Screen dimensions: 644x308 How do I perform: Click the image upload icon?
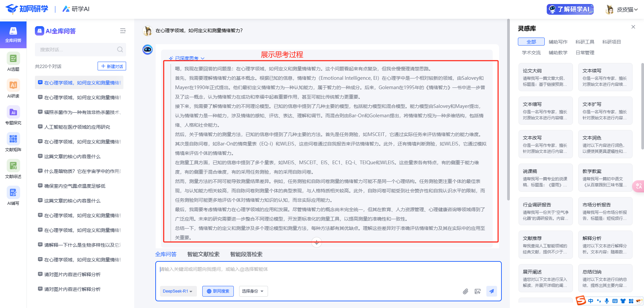click(x=478, y=291)
